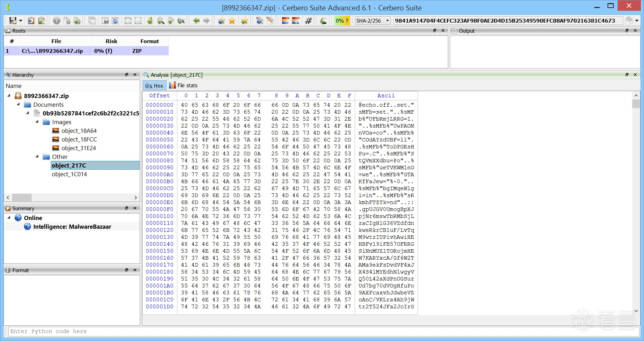The height and width of the screenshot is (341, 644).
Task: Switch to the File stats tab
Action: (183, 86)
